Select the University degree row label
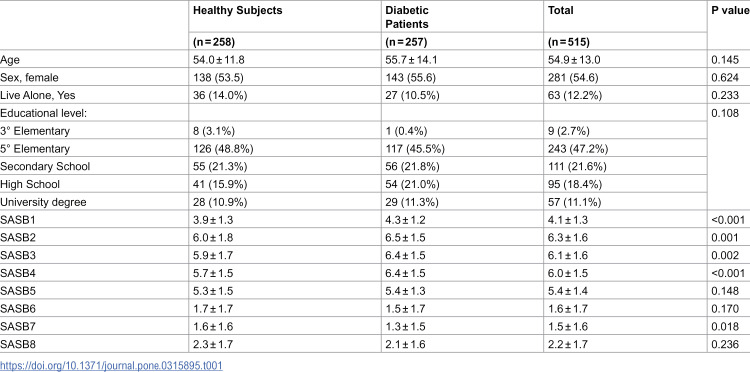The width and height of the screenshot is (750, 372). tap(43, 202)
